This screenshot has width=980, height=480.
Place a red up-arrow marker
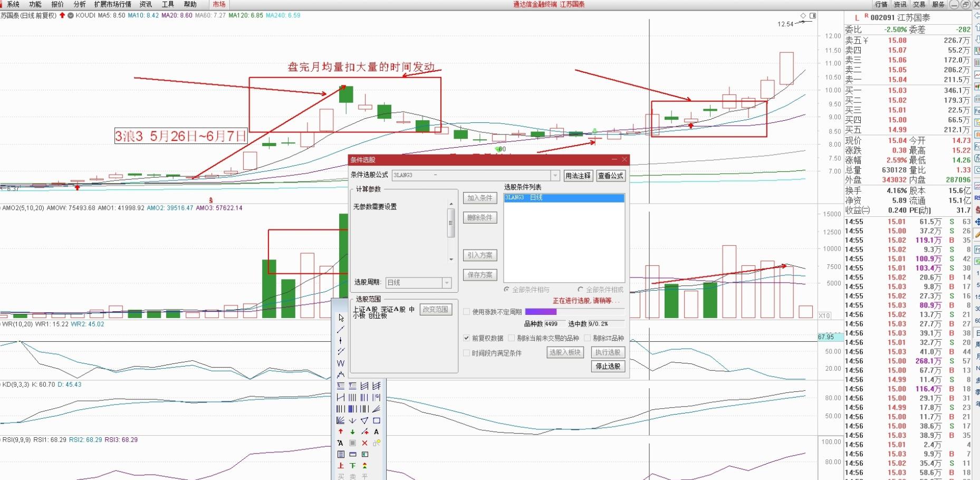click(x=341, y=431)
